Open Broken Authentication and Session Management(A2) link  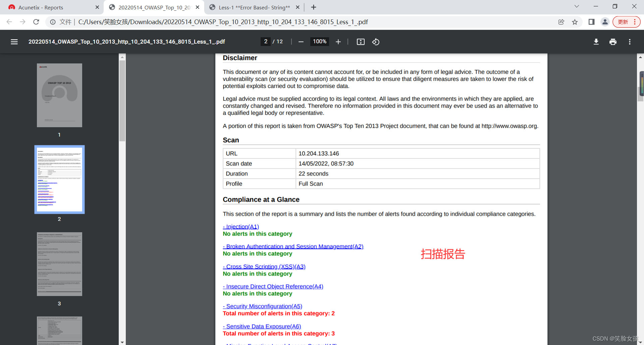point(293,247)
